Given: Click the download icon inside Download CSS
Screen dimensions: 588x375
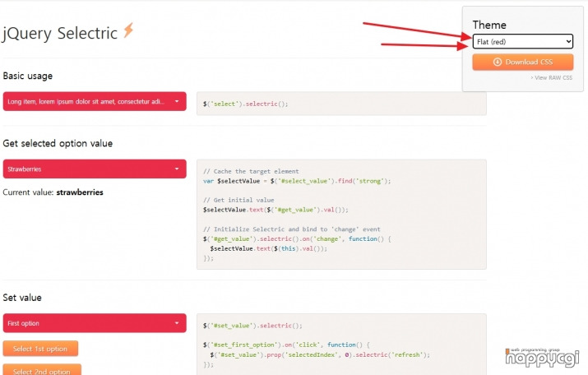Looking at the screenshot, I should (x=498, y=62).
